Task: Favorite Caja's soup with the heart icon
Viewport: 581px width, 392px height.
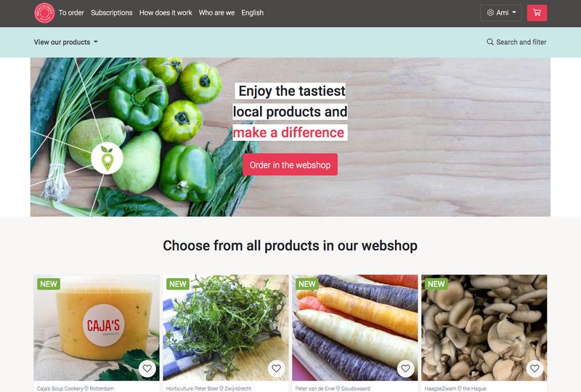Action: click(147, 368)
